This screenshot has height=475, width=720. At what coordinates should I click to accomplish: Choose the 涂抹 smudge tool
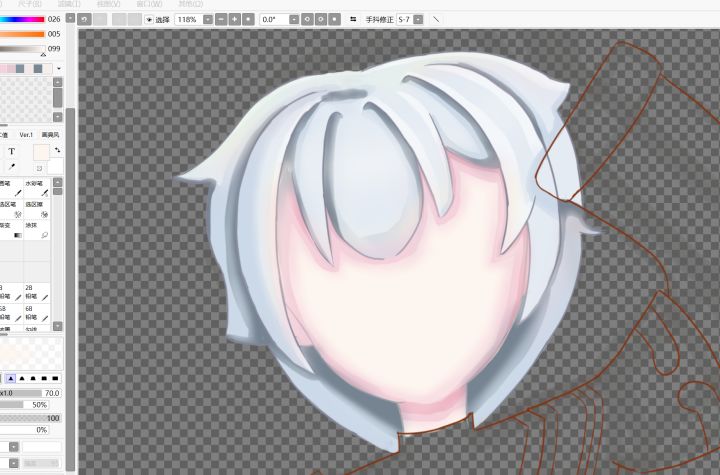37,230
